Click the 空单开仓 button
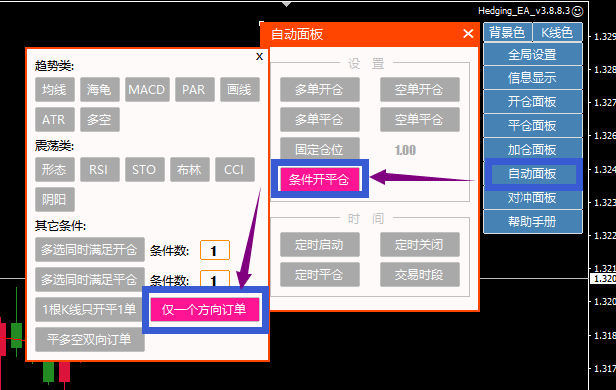616x390 pixels. click(x=420, y=90)
